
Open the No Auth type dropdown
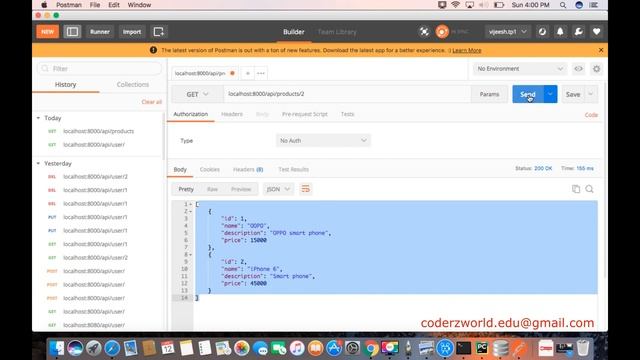click(323, 140)
